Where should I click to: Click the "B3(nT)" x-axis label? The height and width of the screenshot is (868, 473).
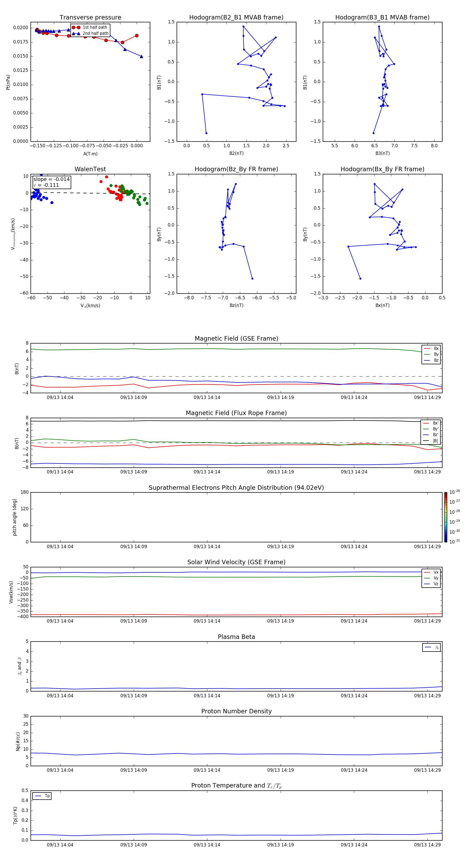point(382,153)
